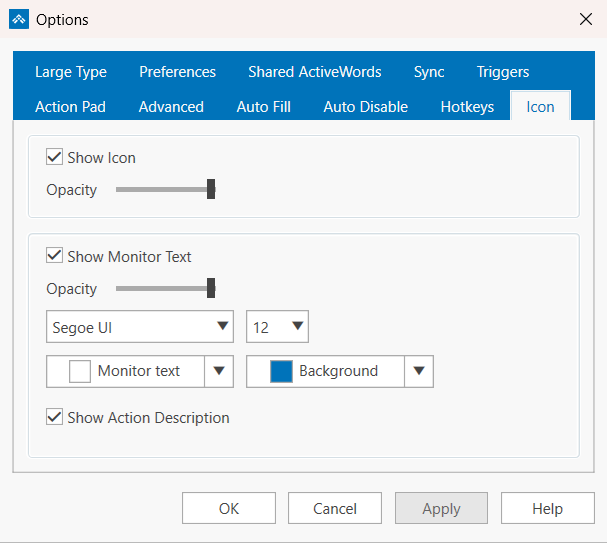Expand the Monitor text color dropdown arrow
607x543 pixels.
[219, 372]
